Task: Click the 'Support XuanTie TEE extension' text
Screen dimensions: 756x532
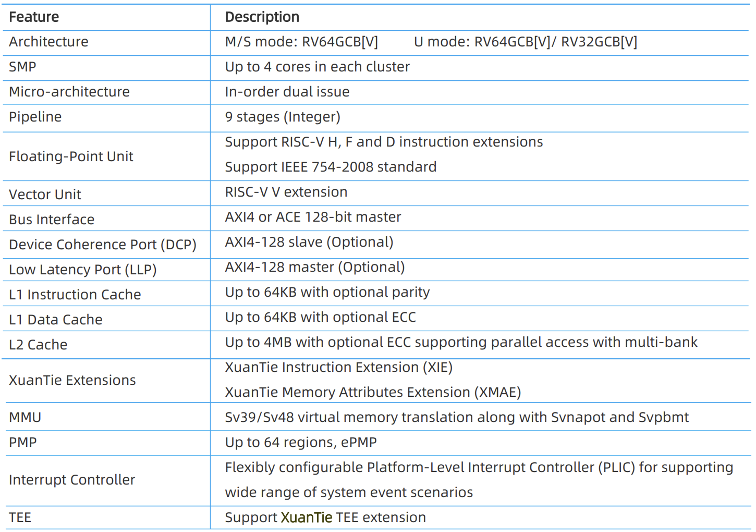Action: click(325, 517)
